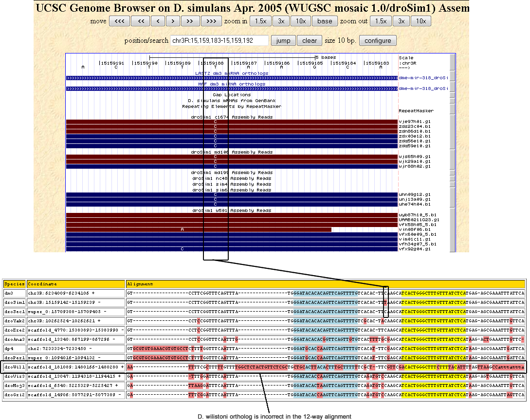Zoom in to base level

325,21
